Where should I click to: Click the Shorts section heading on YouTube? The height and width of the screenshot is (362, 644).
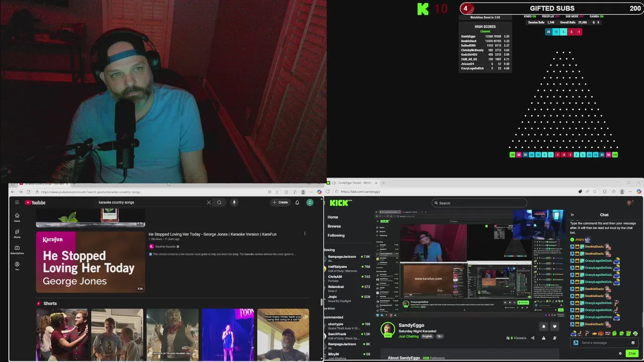50,304
